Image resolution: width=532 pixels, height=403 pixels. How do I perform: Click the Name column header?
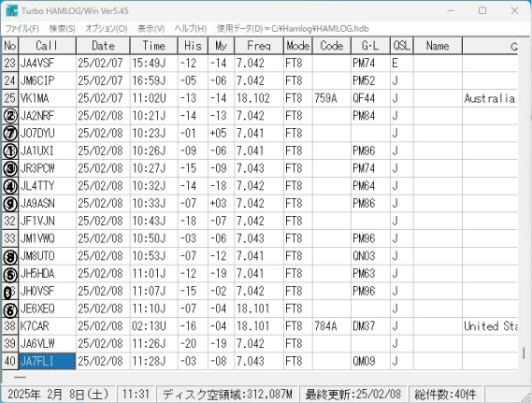438,46
